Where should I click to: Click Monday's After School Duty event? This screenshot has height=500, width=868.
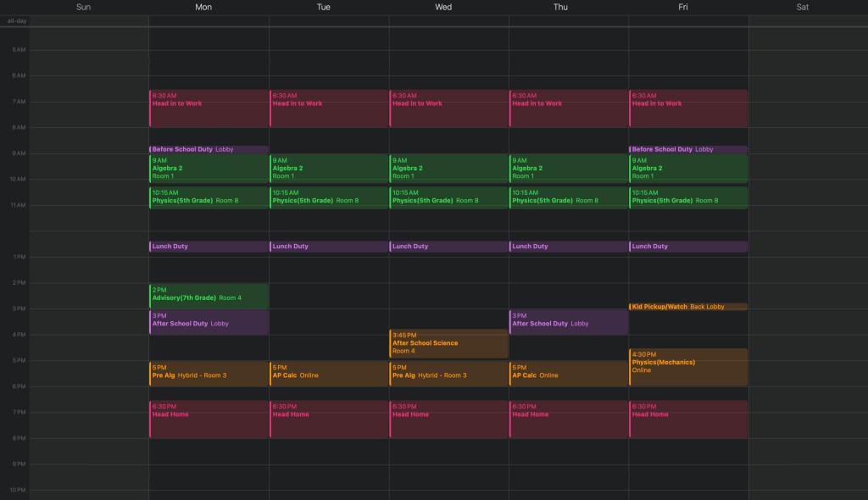tap(209, 322)
